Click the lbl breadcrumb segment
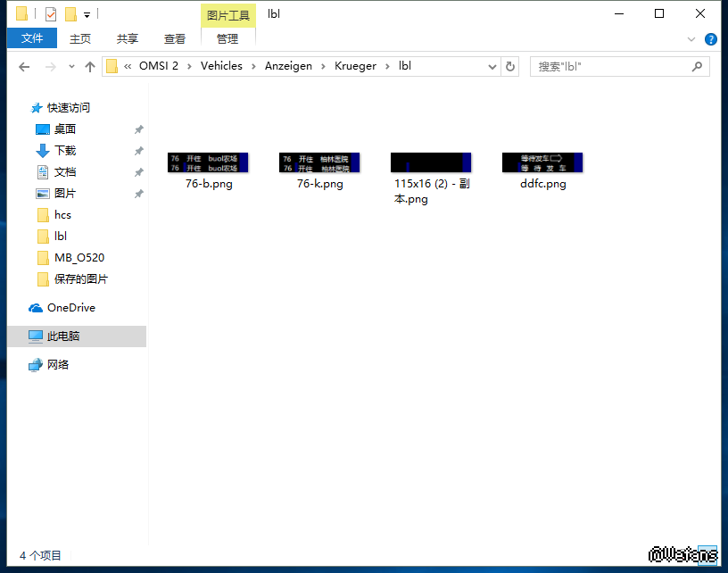Image resolution: width=728 pixels, height=573 pixels. coord(405,66)
